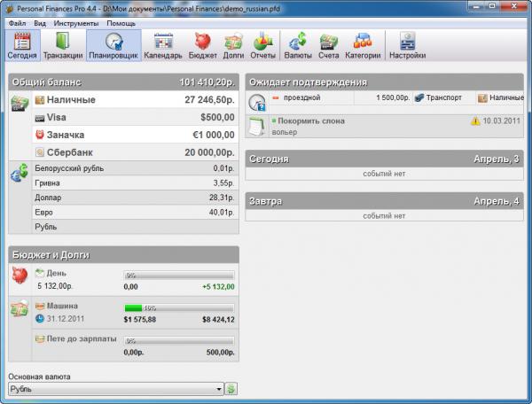This screenshot has width=532, height=404.
Task: Open the Долги debts section
Action: (234, 46)
